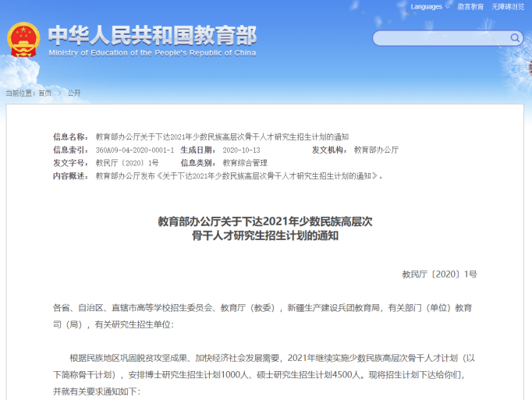Image resolution: width=532 pixels, height=400 pixels.
Task: Click document number 教民厅〔2020〕1号 at right
Action: click(x=440, y=274)
